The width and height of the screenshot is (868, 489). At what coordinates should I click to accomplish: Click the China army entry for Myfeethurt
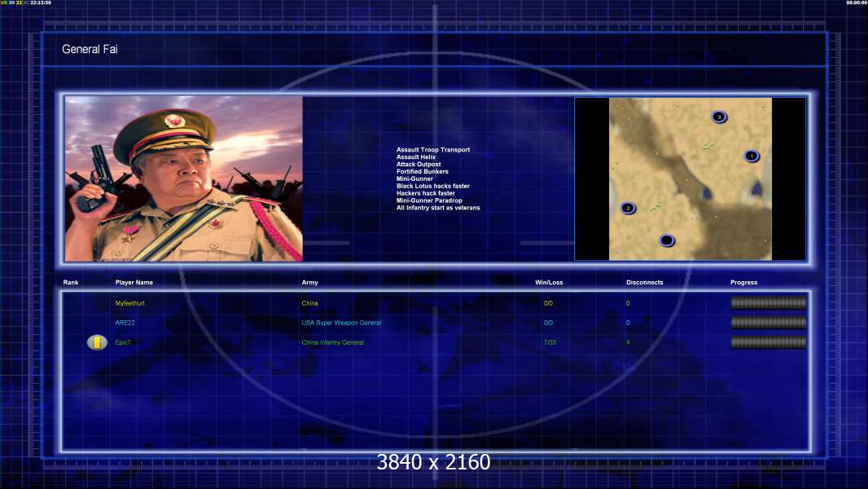tap(309, 303)
